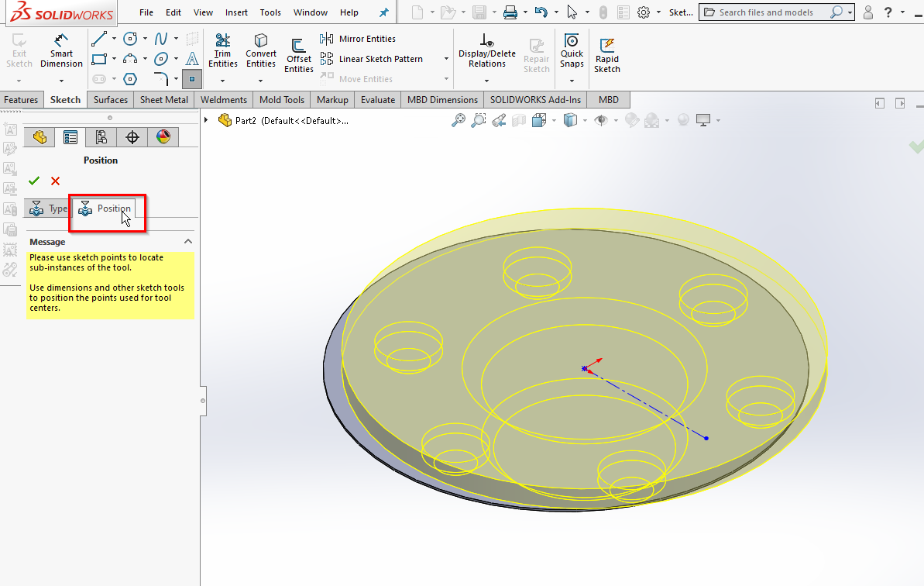Cancel with the red X button
This screenshot has height=586, width=924.
(x=55, y=181)
